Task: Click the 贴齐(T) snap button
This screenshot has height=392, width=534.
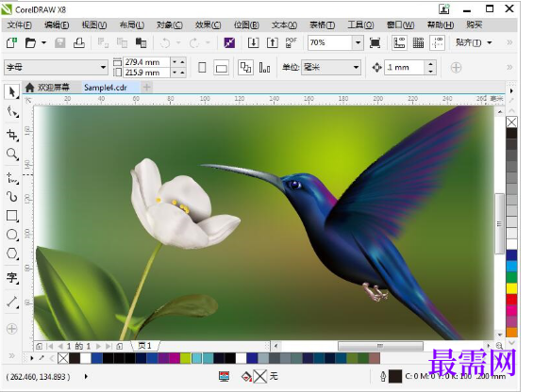Action: 474,42
